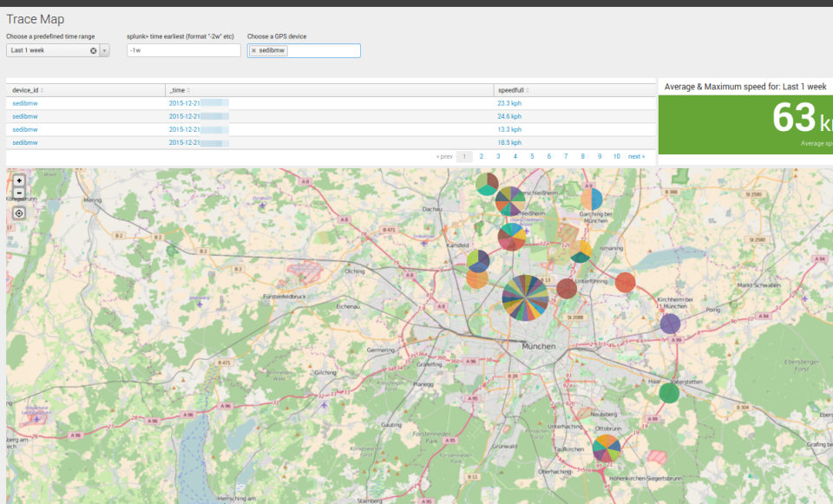This screenshot has width=833, height=504.
Task: Open sedibmw link in 23.3 kph row
Action: coord(25,103)
